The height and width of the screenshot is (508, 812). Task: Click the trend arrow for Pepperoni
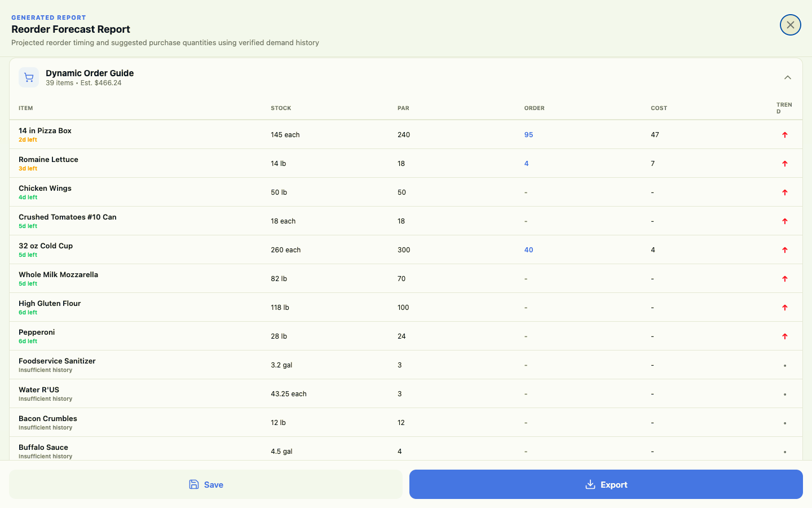pos(784,336)
